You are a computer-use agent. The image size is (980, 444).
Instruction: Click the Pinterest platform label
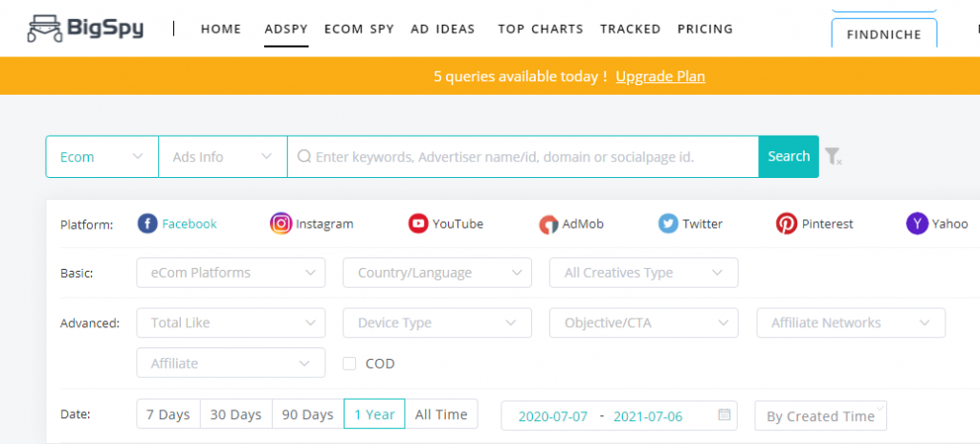(828, 223)
